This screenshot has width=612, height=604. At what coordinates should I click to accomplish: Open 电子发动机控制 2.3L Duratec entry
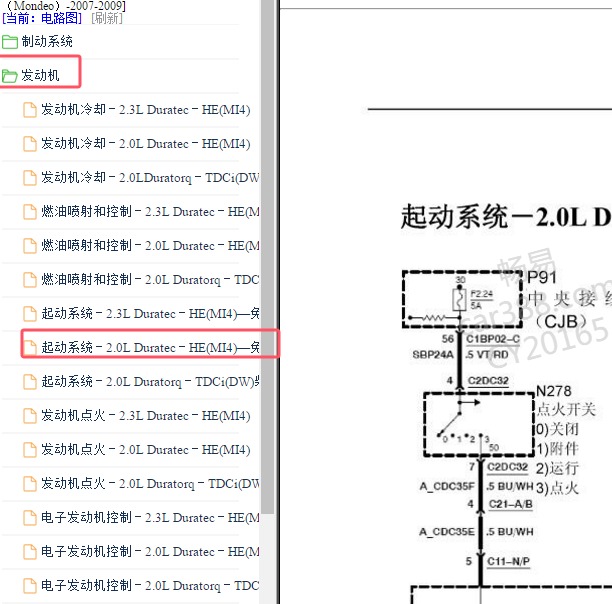[150, 517]
